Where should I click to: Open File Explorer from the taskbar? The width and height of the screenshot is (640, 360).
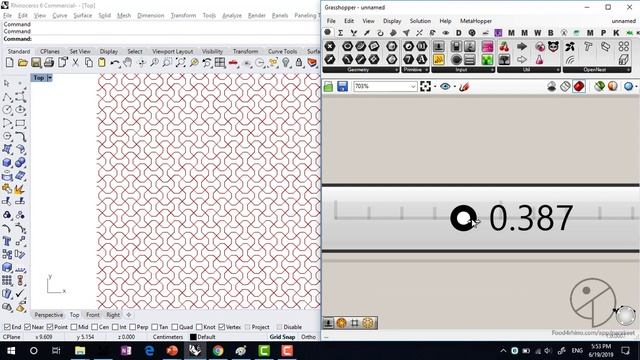pos(80,351)
